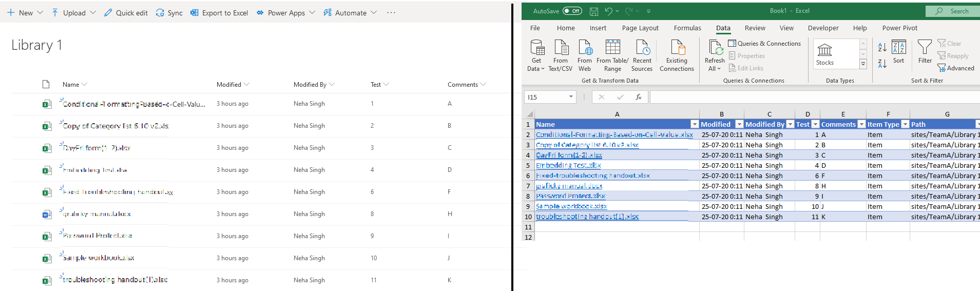
Task: Open the File tab in Excel
Action: [535, 28]
